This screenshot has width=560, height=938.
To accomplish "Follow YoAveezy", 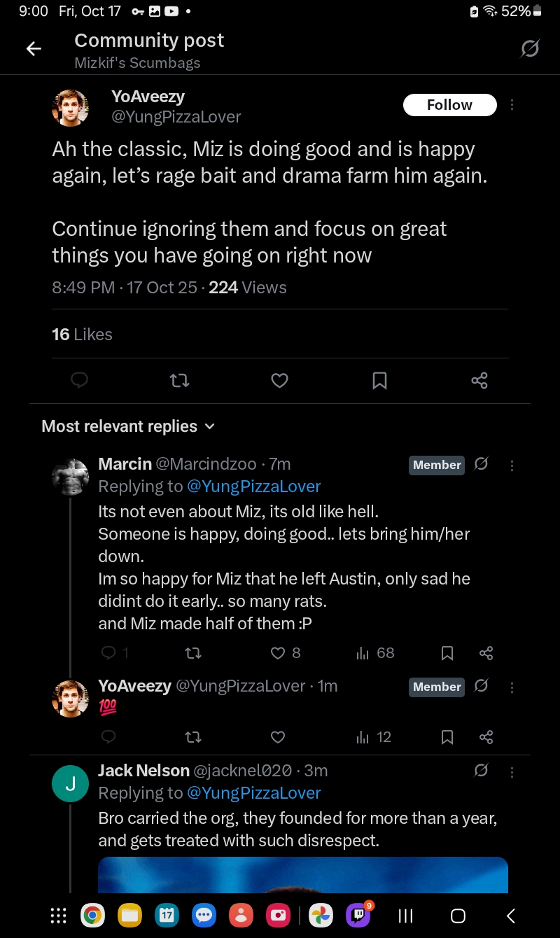I will [449, 105].
